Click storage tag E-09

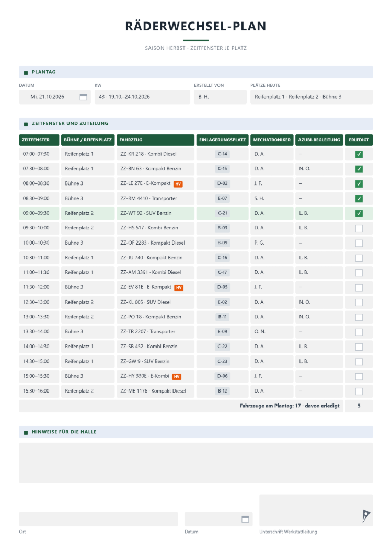point(222,332)
